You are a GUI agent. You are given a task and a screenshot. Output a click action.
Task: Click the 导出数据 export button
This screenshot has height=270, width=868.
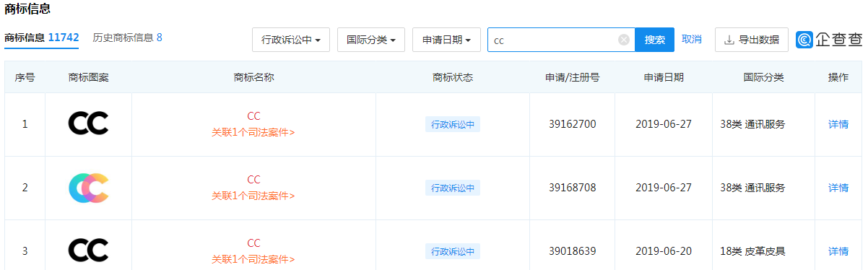752,40
